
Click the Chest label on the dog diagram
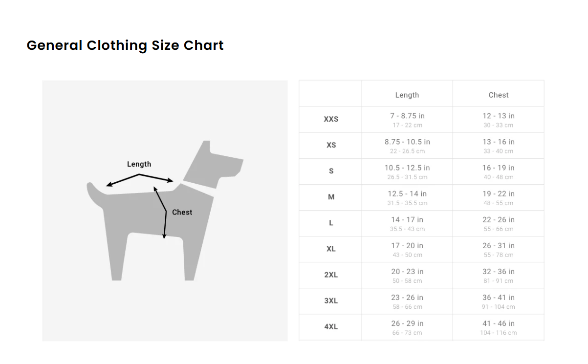coord(182,212)
